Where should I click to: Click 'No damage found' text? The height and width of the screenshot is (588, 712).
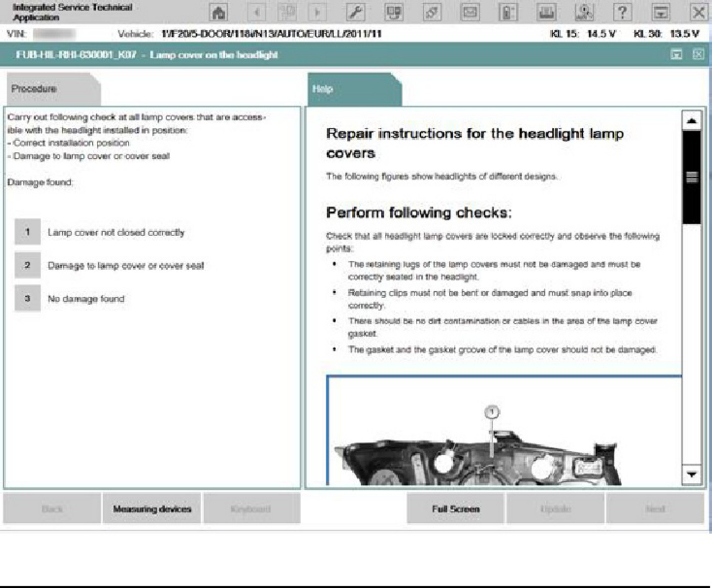click(x=86, y=299)
